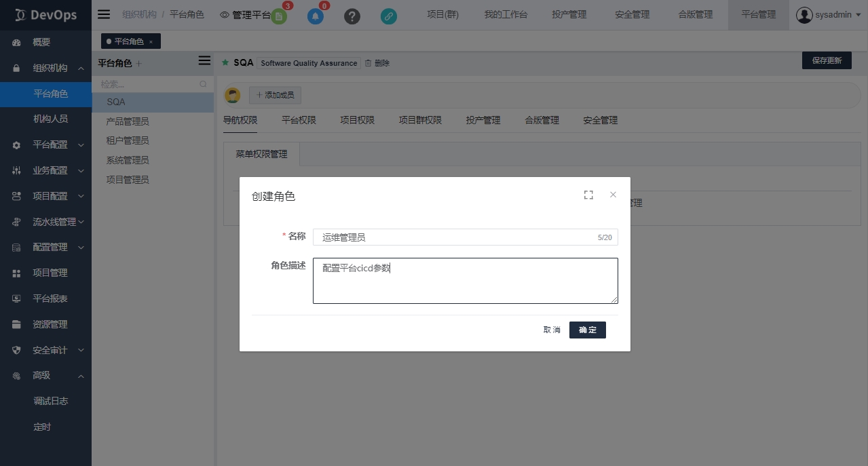Maximize the 创建角色 dialog to fullscreen
The image size is (868, 466).
click(x=588, y=195)
